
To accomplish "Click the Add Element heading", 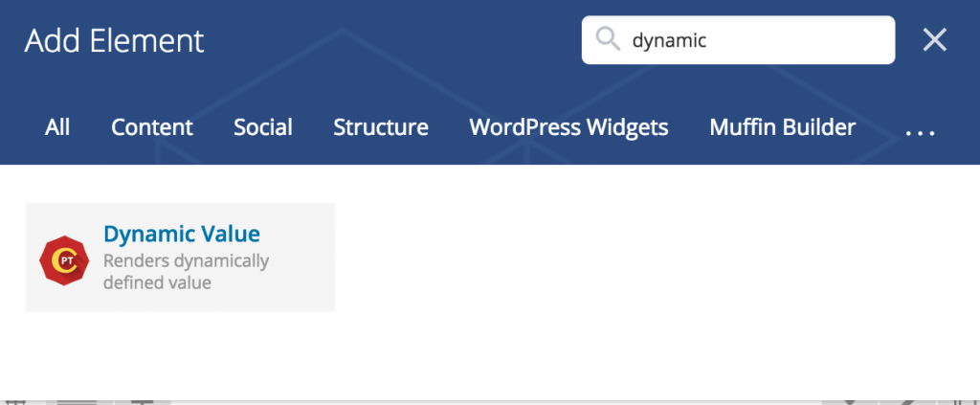I will click(115, 41).
